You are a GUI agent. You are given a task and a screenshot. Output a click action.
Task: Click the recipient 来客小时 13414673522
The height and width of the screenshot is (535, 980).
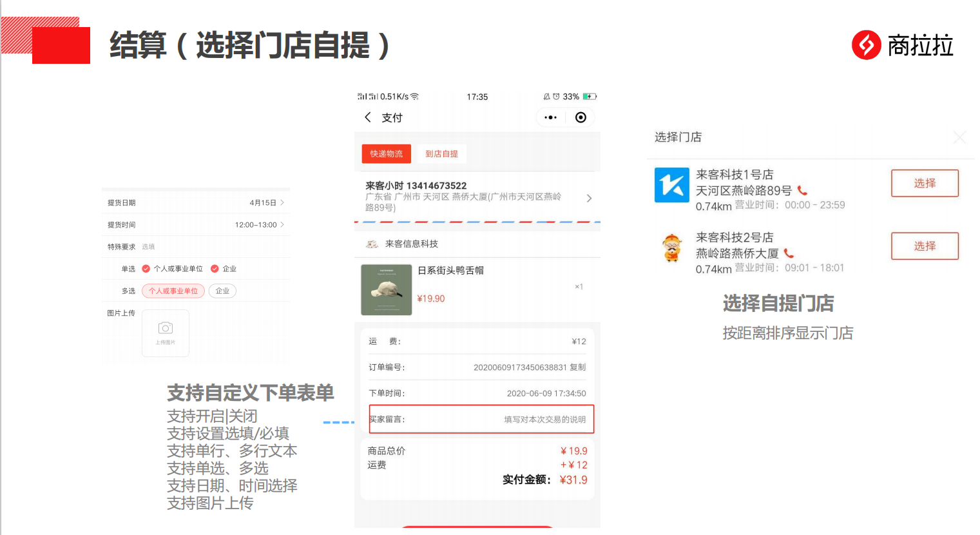416,186
